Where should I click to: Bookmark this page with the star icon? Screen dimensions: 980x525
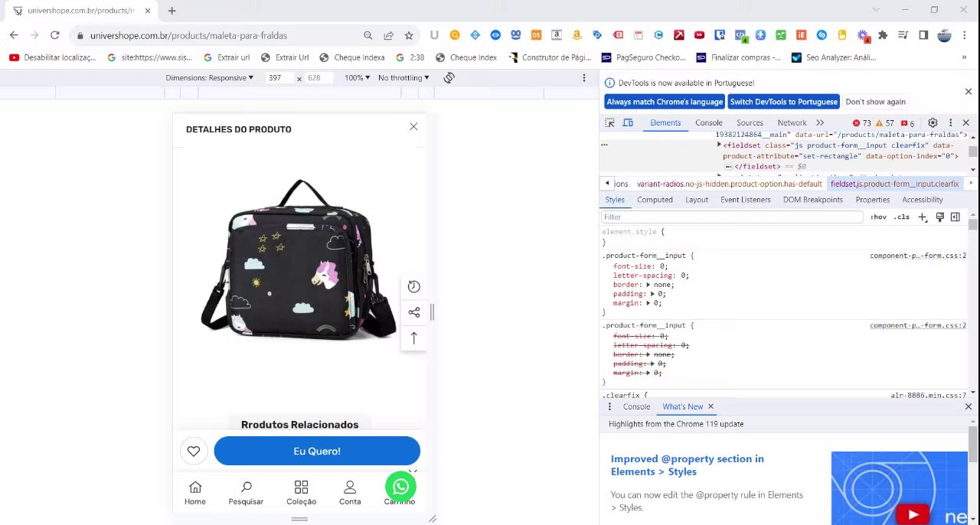[409, 35]
